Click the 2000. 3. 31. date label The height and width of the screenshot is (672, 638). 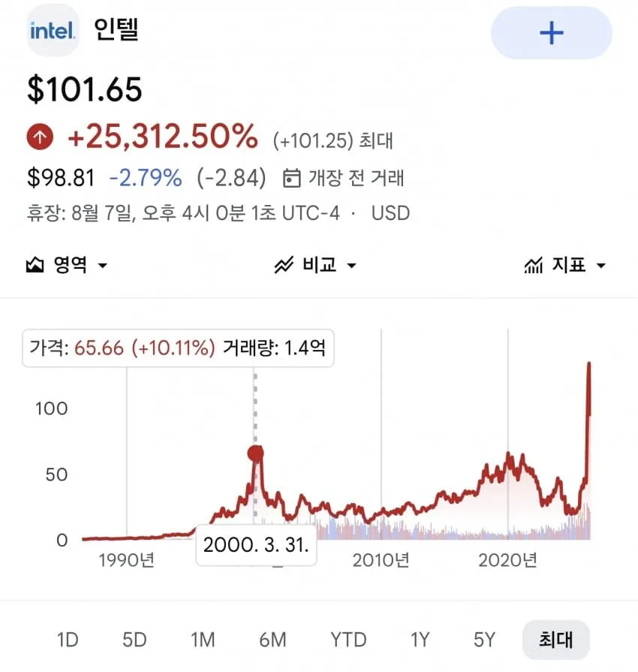tap(256, 544)
